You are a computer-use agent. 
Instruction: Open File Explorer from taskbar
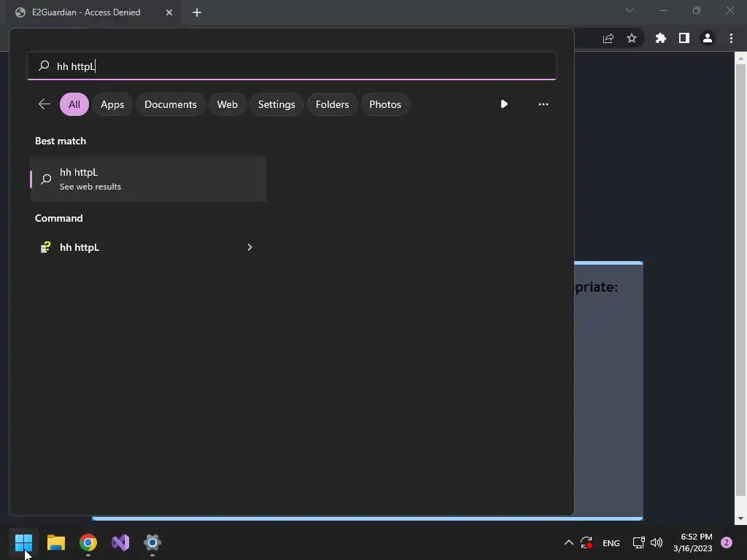tap(55, 542)
